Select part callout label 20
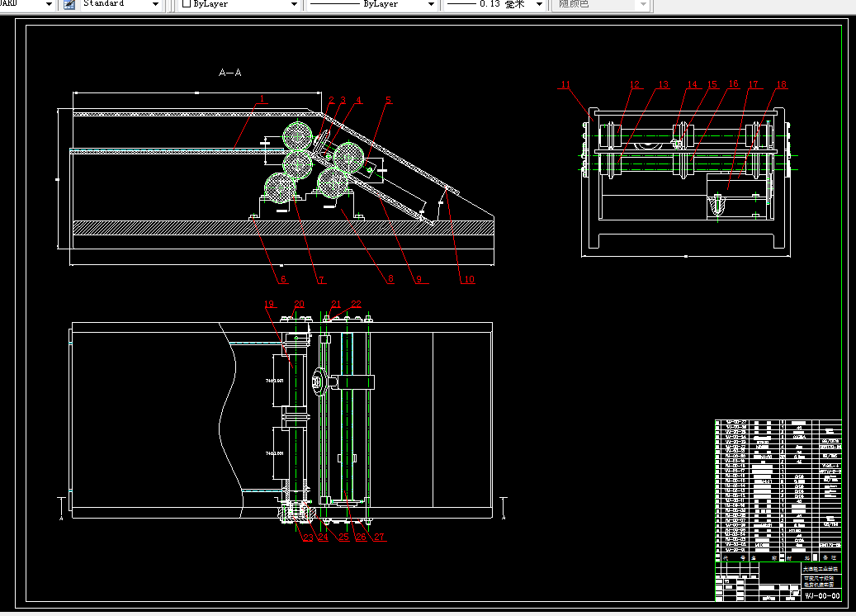This screenshot has width=856, height=616. pos(299,304)
